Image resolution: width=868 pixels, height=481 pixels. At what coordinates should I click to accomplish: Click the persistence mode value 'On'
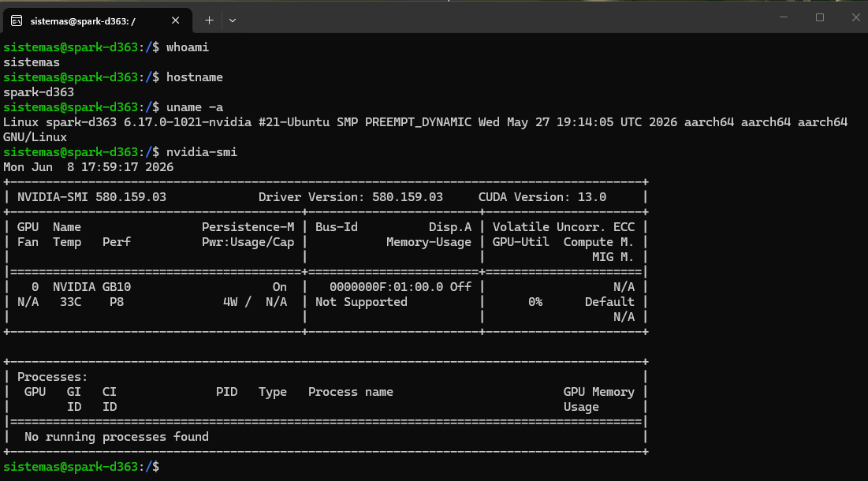(280, 287)
